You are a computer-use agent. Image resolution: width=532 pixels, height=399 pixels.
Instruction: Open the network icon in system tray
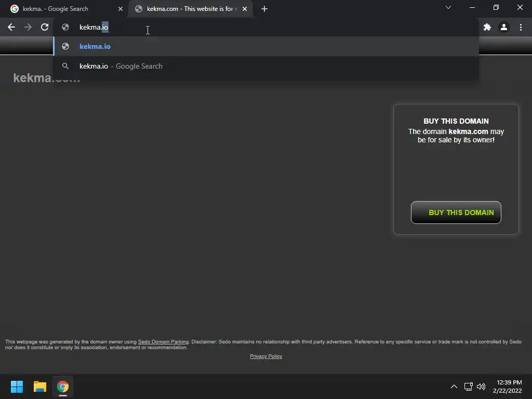469,387
